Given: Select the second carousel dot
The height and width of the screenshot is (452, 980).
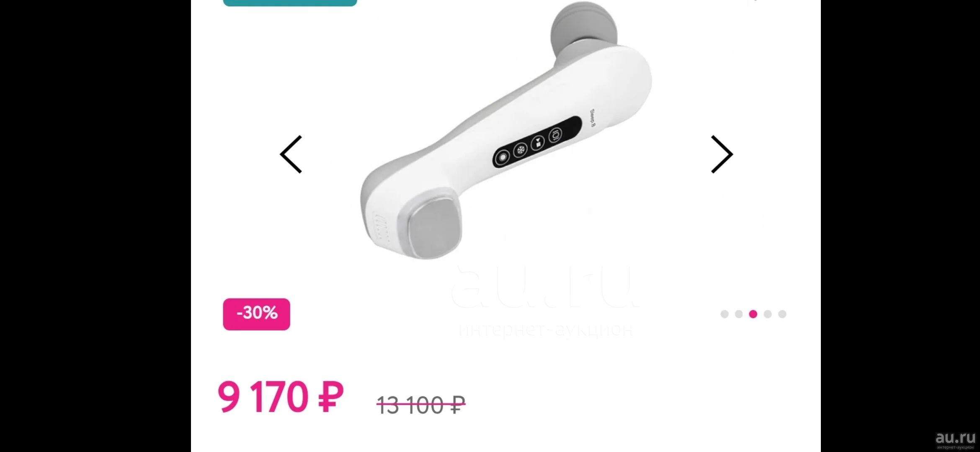Looking at the screenshot, I should click(x=739, y=314).
